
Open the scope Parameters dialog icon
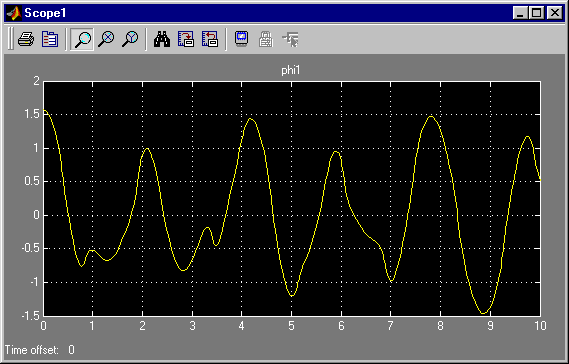tap(50, 39)
